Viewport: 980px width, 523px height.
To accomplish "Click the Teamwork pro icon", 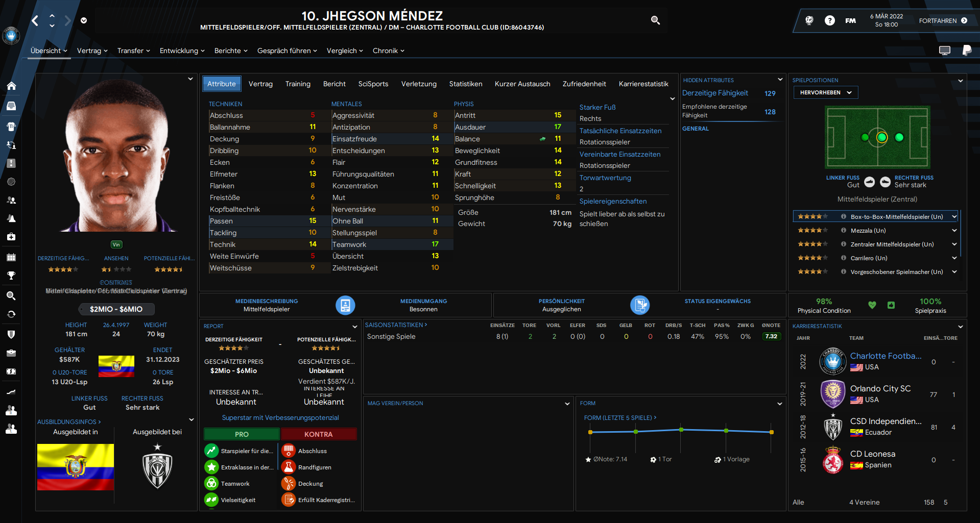I will tap(211, 483).
